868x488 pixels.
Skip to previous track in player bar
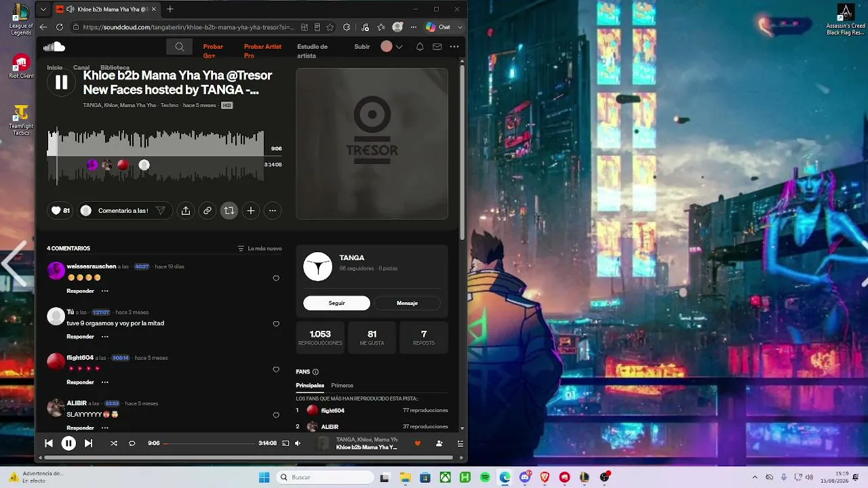tap(49, 443)
